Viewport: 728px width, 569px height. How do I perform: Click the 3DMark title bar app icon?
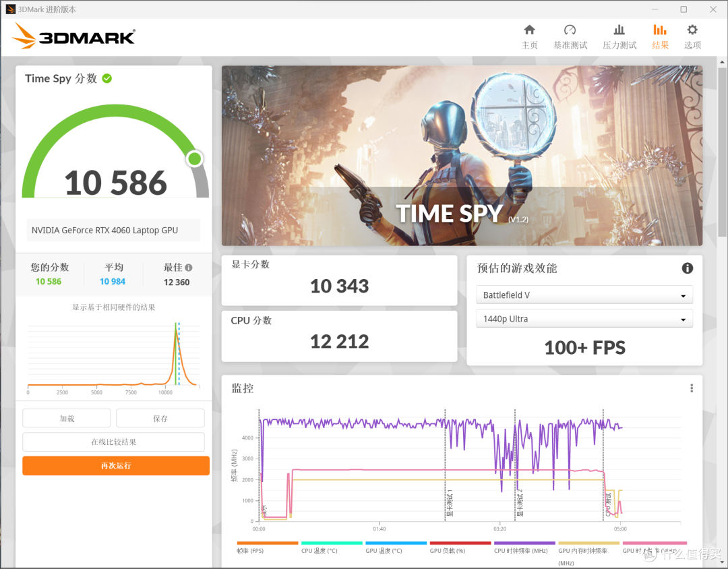pos(10,9)
